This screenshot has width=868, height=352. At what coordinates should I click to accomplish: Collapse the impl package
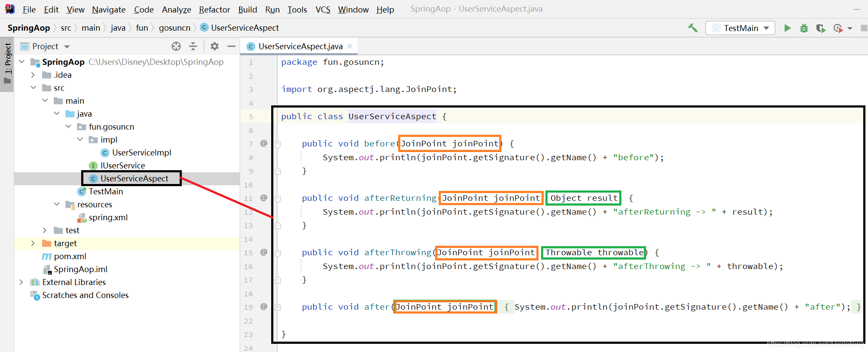tap(80, 140)
